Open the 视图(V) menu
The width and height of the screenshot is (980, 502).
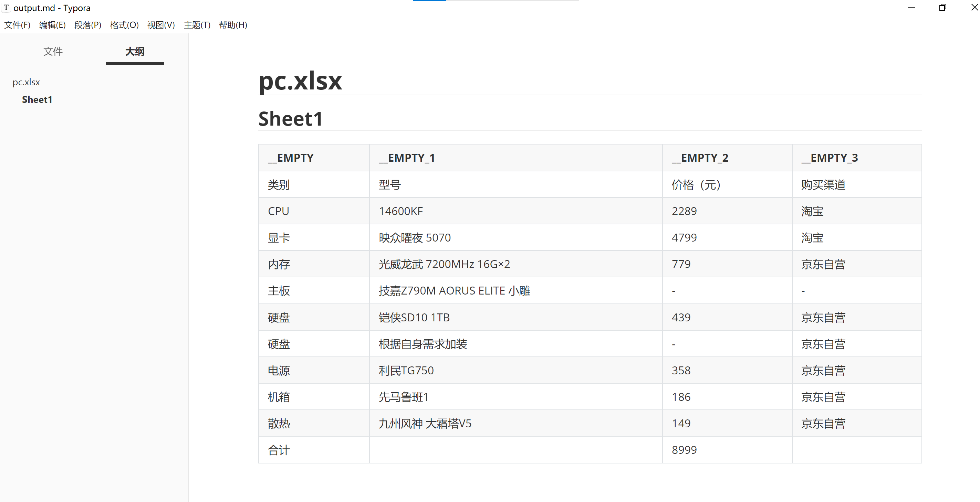[161, 25]
